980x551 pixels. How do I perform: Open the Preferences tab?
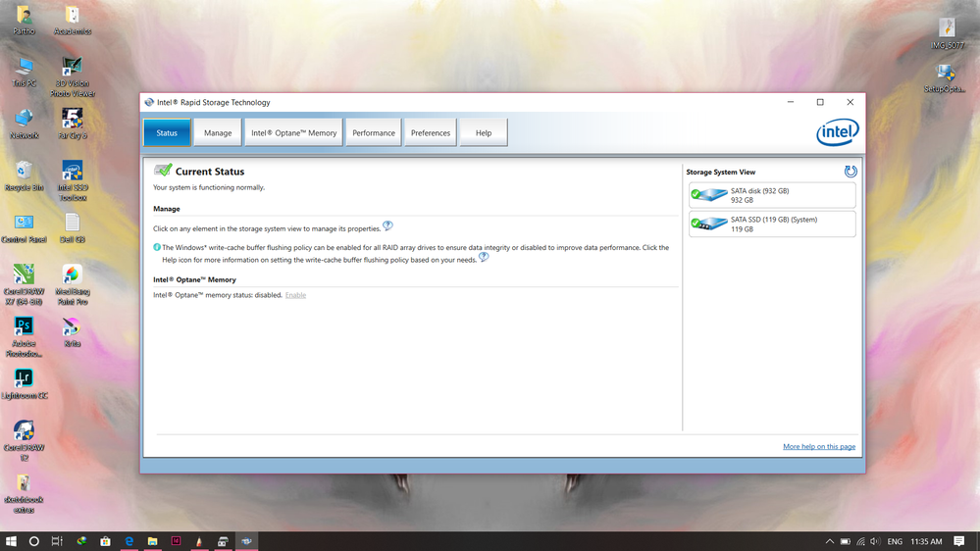(x=431, y=132)
